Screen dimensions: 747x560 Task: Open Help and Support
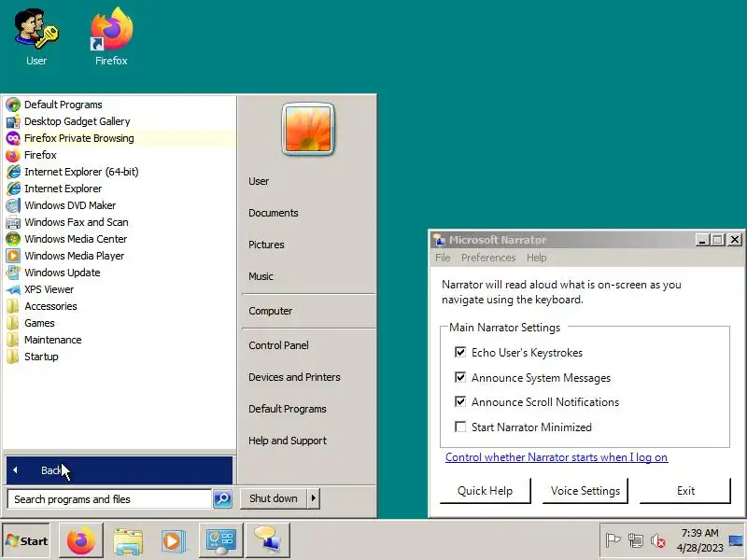(288, 441)
